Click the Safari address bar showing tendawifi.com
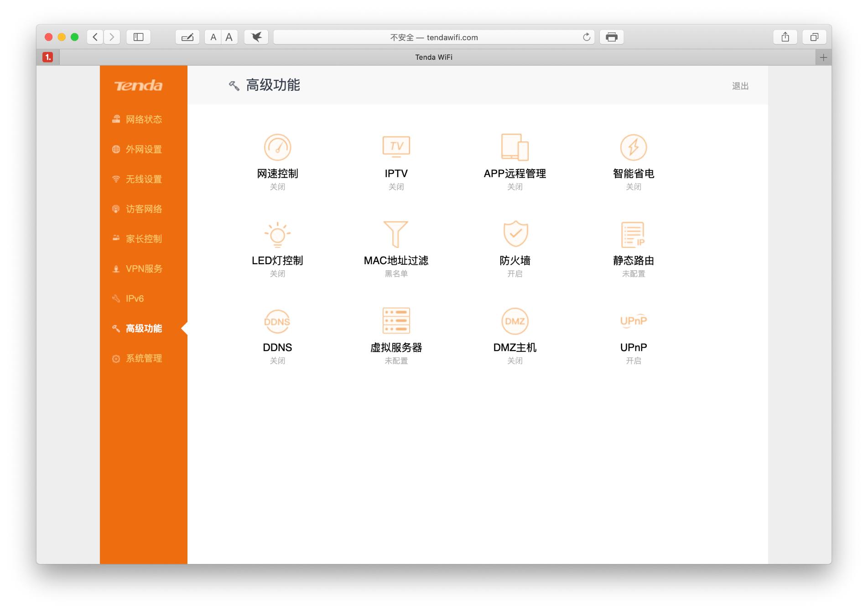This screenshot has width=868, height=612. (433, 37)
